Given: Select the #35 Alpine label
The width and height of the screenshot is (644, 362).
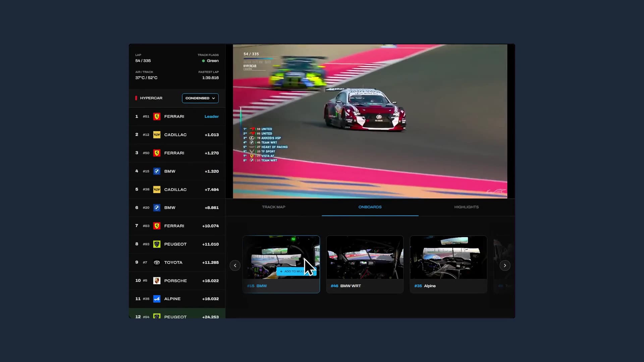Looking at the screenshot, I should pyautogui.click(x=425, y=286).
